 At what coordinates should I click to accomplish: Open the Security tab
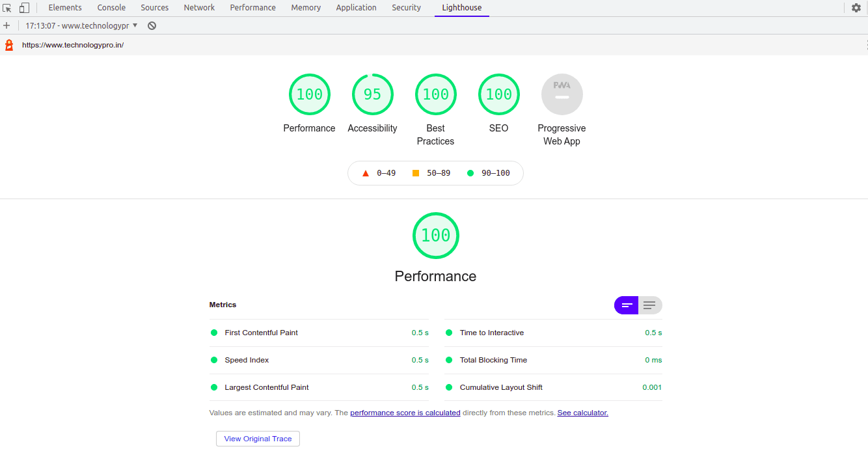click(x=407, y=8)
